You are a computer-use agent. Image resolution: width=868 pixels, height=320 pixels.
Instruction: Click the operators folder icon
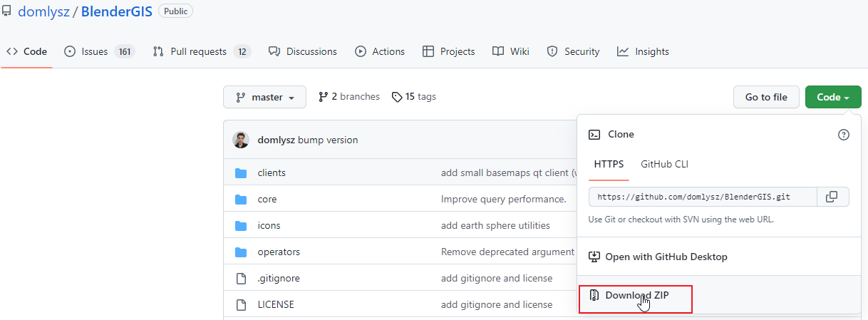(241, 252)
